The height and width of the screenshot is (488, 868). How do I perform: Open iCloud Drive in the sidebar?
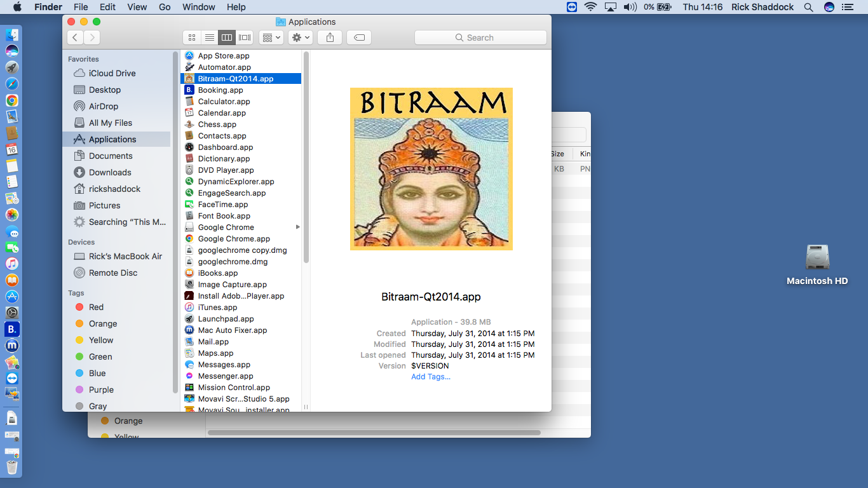coord(112,73)
